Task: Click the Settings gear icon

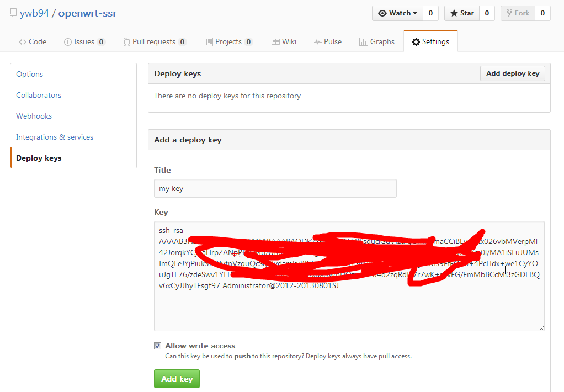Action: point(416,42)
